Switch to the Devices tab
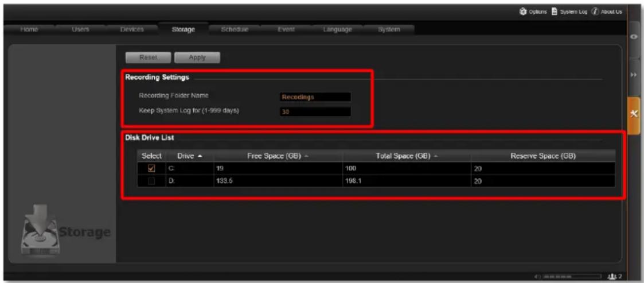 coord(132,29)
